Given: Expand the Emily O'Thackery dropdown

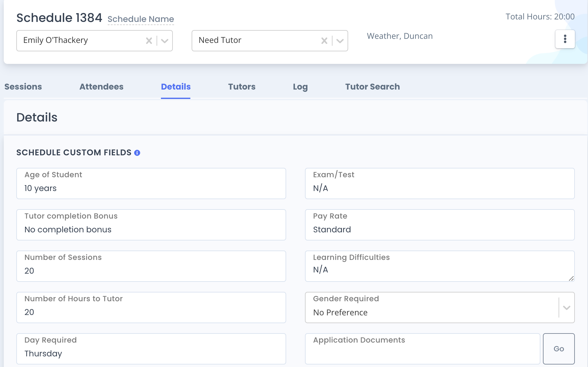Looking at the screenshot, I should pos(165,41).
